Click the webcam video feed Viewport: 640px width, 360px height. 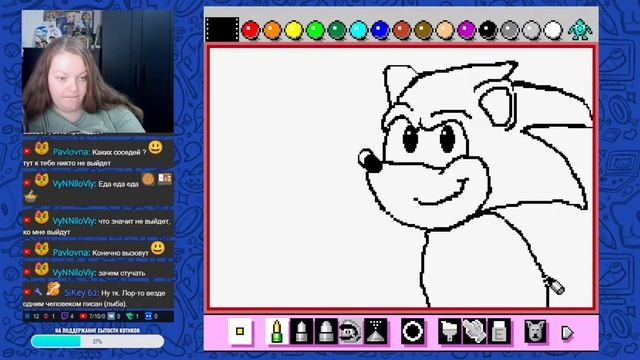(x=98, y=71)
